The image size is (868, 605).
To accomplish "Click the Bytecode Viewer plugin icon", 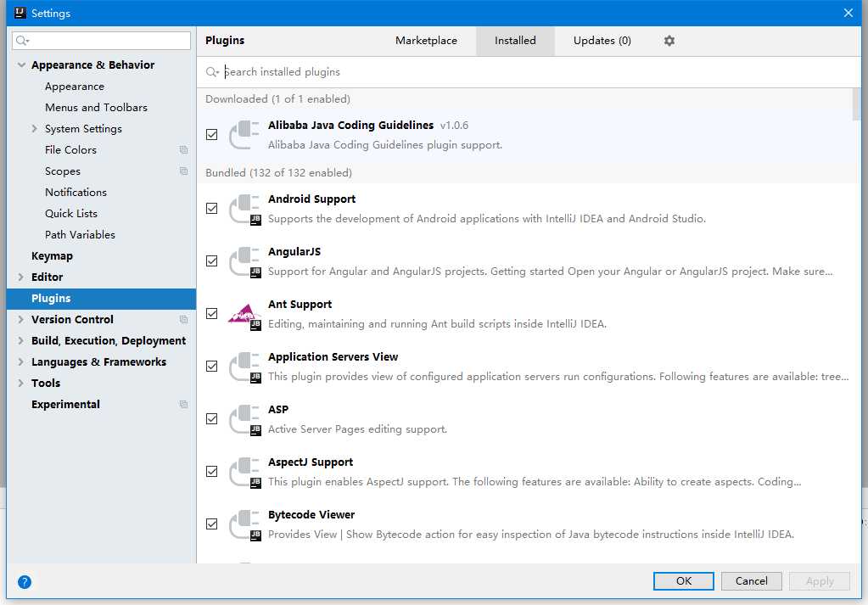I will point(244,524).
